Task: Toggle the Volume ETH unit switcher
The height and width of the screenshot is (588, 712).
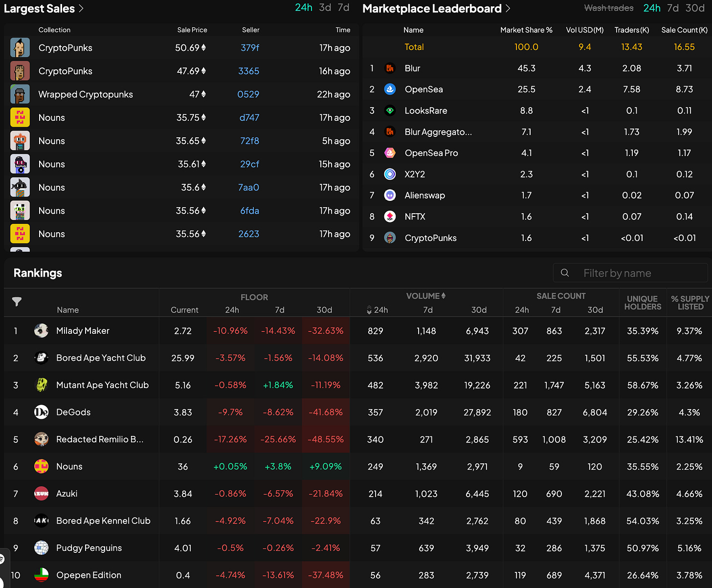Action: [x=444, y=296]
